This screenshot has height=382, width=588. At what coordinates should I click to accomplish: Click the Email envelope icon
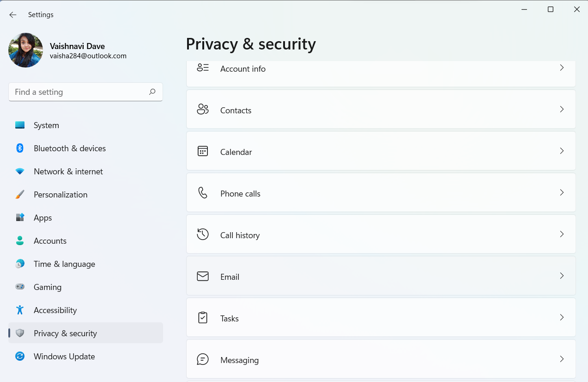point(203,276)
